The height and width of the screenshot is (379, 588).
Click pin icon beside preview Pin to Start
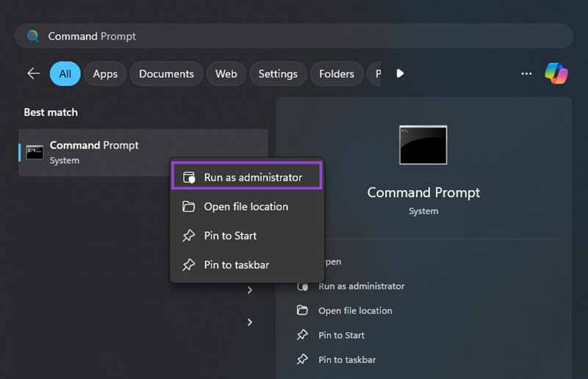tap(302, 335)
